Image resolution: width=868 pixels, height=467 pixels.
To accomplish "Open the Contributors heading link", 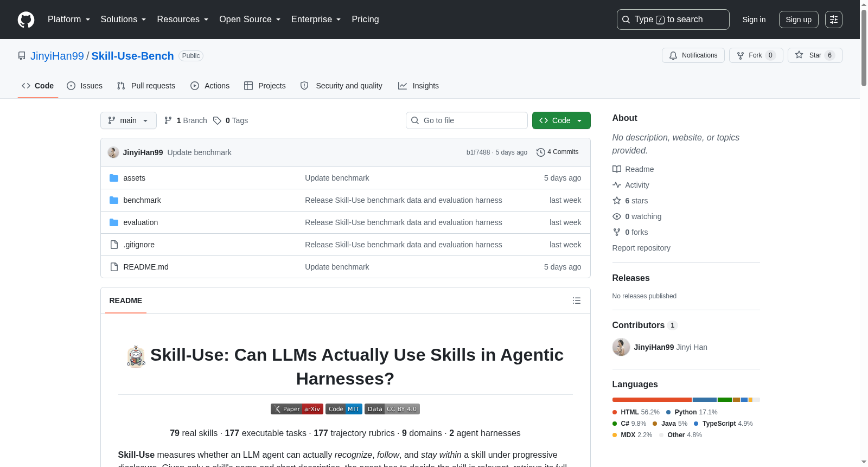I will coord(644,325).
